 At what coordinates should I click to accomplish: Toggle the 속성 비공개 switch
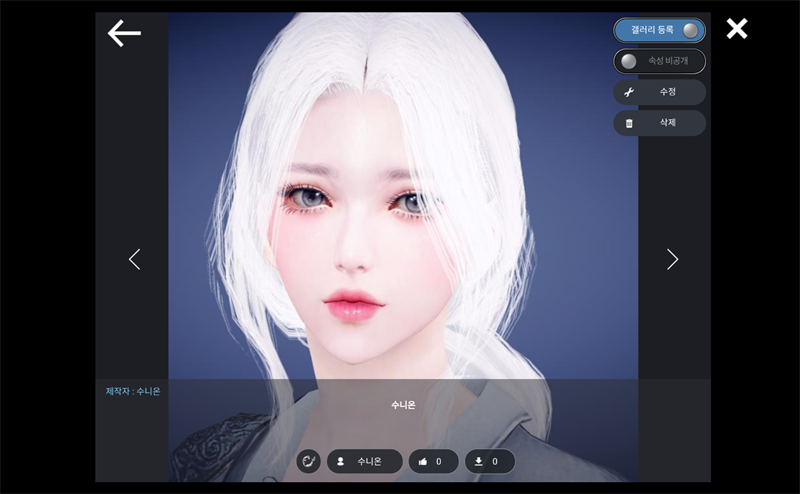pos(659,61)
